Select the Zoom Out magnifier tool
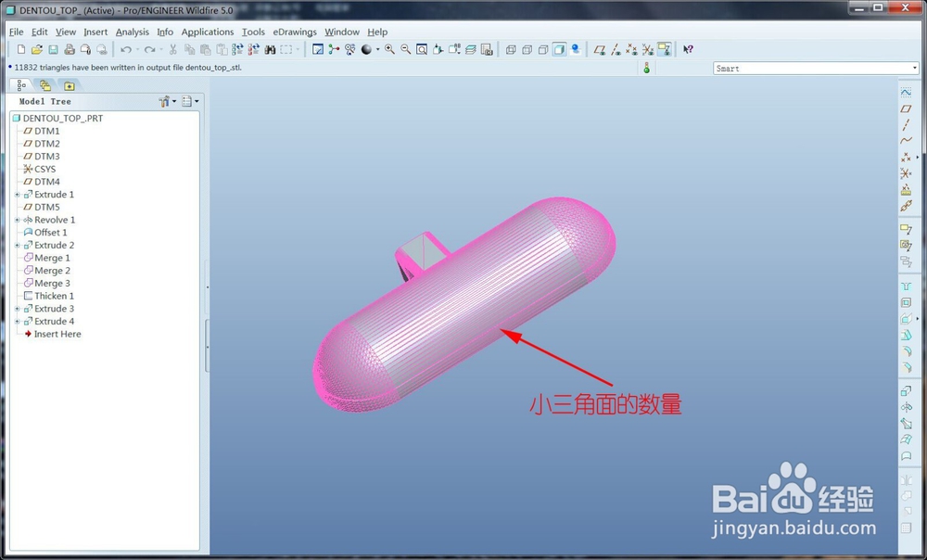 pos(406,49)
